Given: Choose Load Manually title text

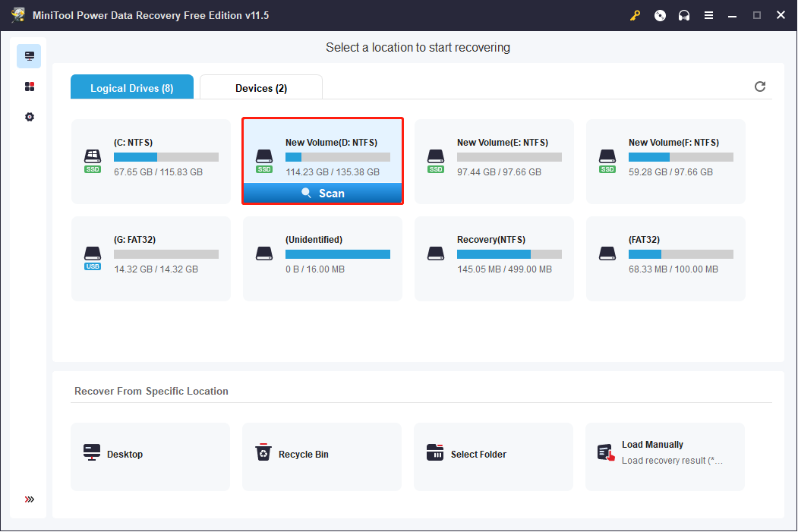Looking at the screenshot, I should (x=652, y=445).
